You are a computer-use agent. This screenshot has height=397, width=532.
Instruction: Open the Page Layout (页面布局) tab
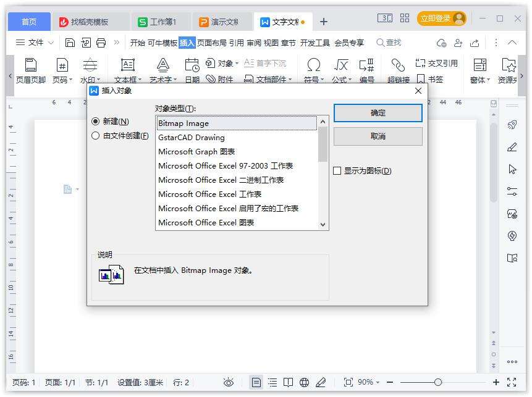(x=212, y=43)
